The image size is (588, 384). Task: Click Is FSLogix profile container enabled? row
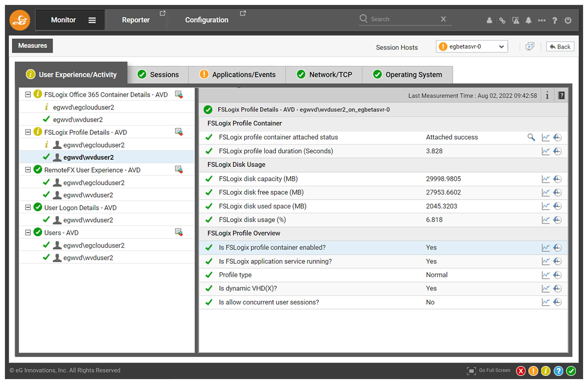click(383, 248)
